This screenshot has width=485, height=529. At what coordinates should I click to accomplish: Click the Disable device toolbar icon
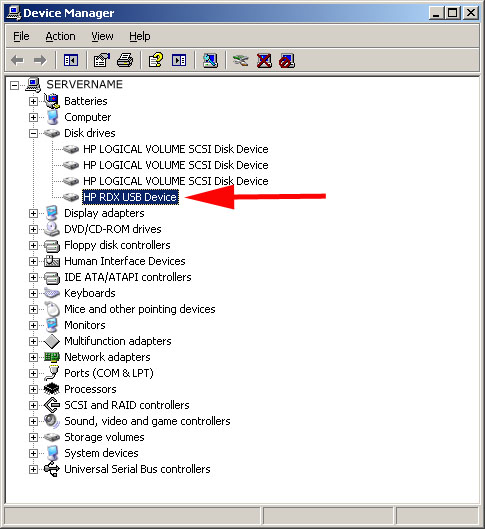(287, 61)
